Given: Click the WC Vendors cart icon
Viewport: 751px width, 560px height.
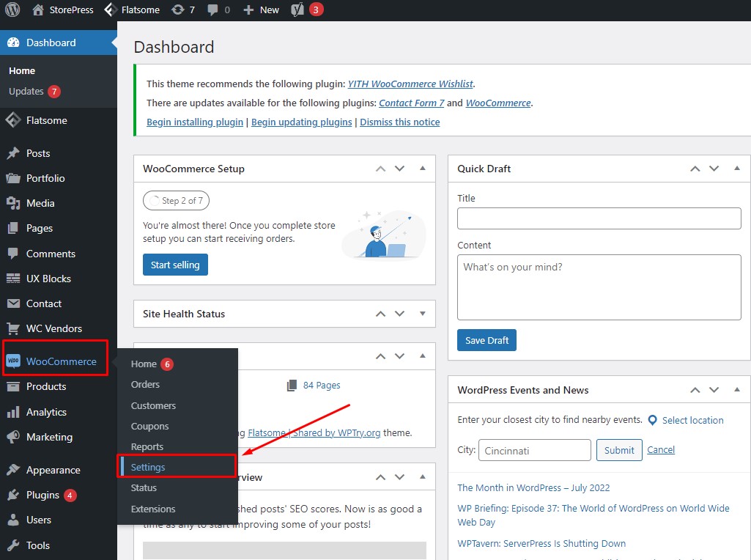Looking at the screenshot, I should click(x=13, y=328).
